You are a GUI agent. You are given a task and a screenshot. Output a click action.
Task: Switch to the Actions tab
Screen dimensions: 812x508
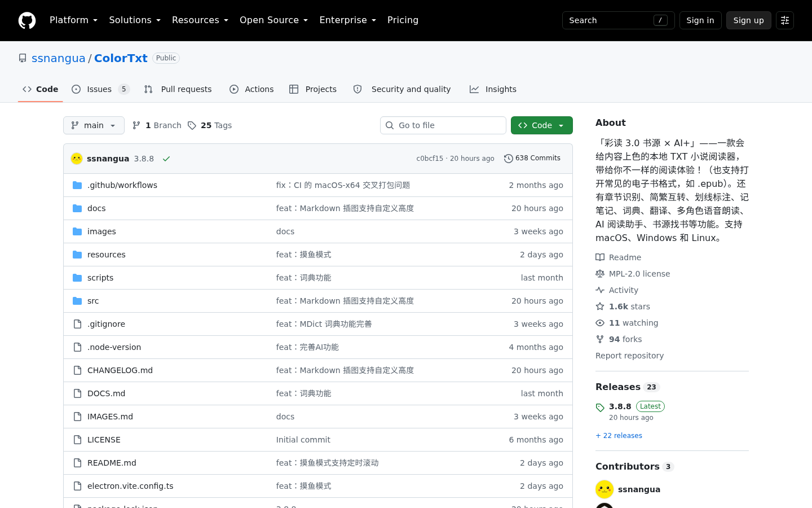251,89
